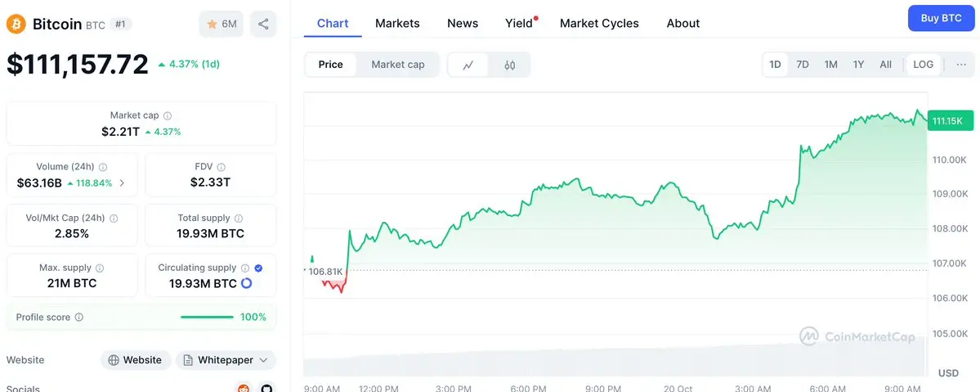Click the Buy BTC button
Image resolution: width=980 pixels, height=392 pixels.
[x=941, y=18]
